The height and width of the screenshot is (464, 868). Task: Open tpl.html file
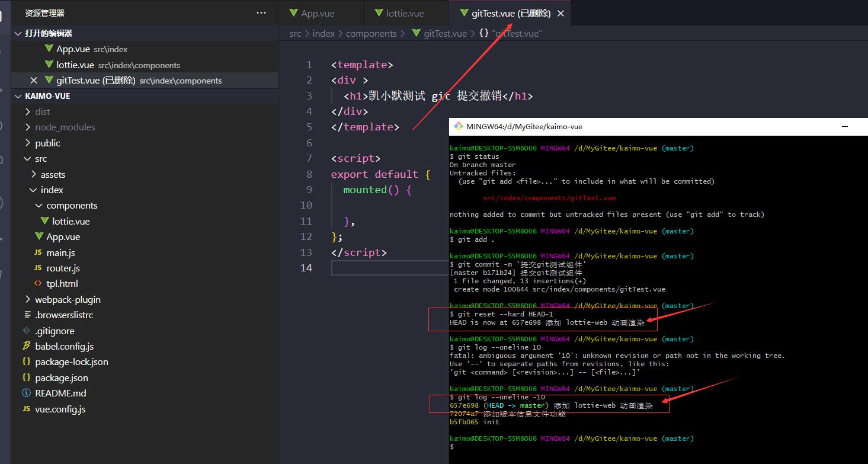tap(145, 283)
